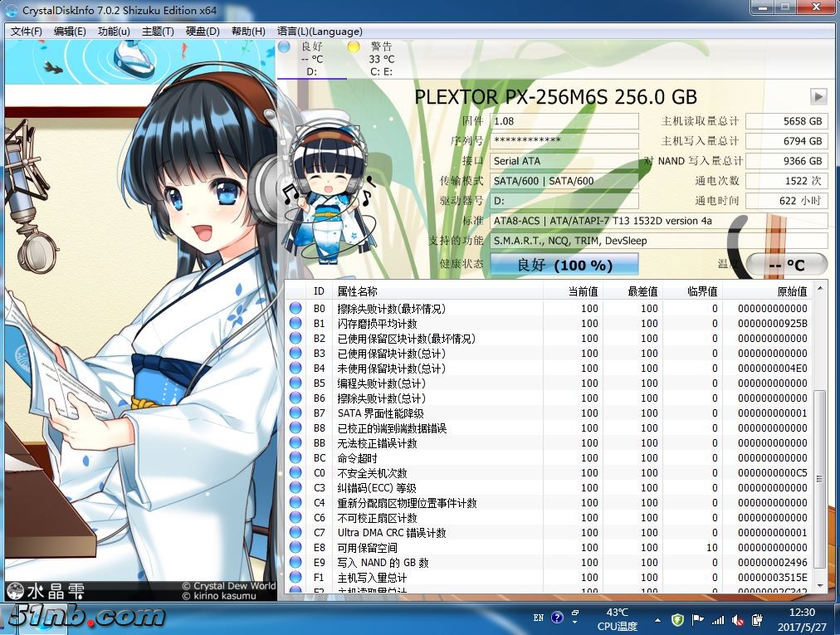The height and width of the screenshot is (635, 840).
Task: Click the status icon beside B7 SATA 界面性能降级
Action: coord(295,413)
